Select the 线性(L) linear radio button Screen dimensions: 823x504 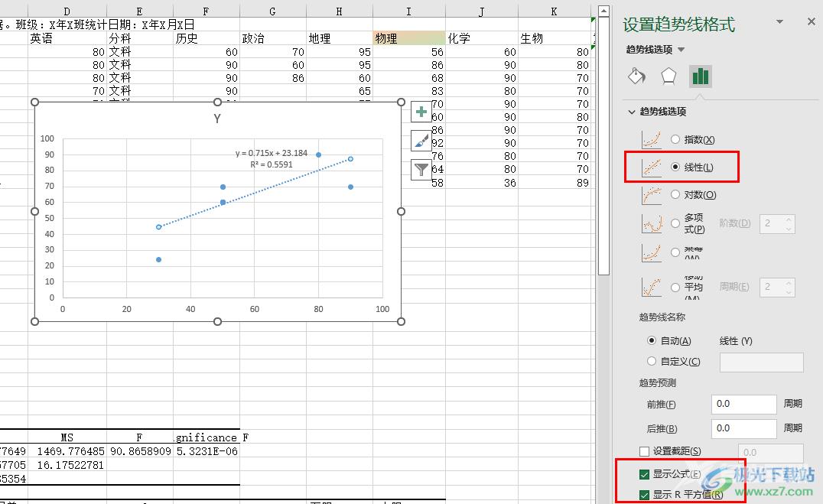pyautogui.click(x=675, y=167)
